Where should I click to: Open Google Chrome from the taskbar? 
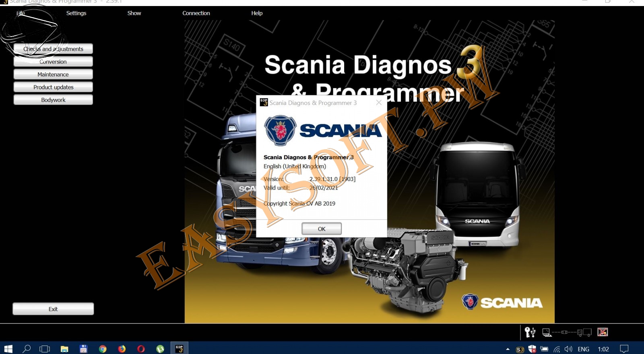point(103,349)
